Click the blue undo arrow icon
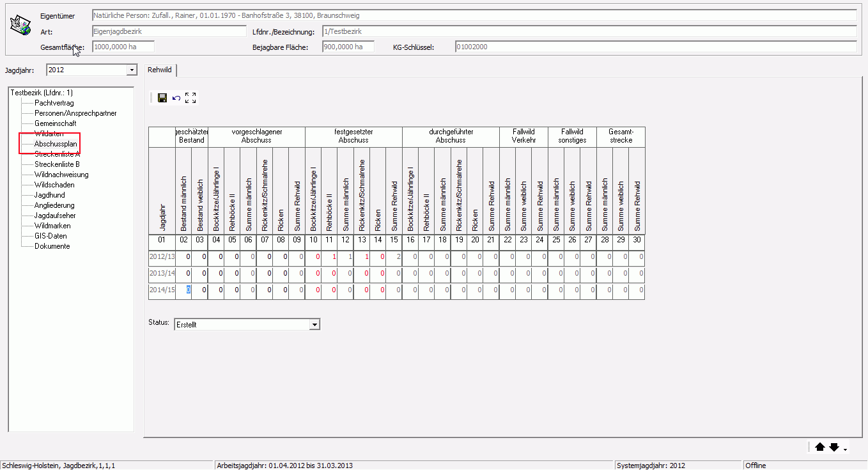This screenshot has height=470, width=868. point(176,98)
